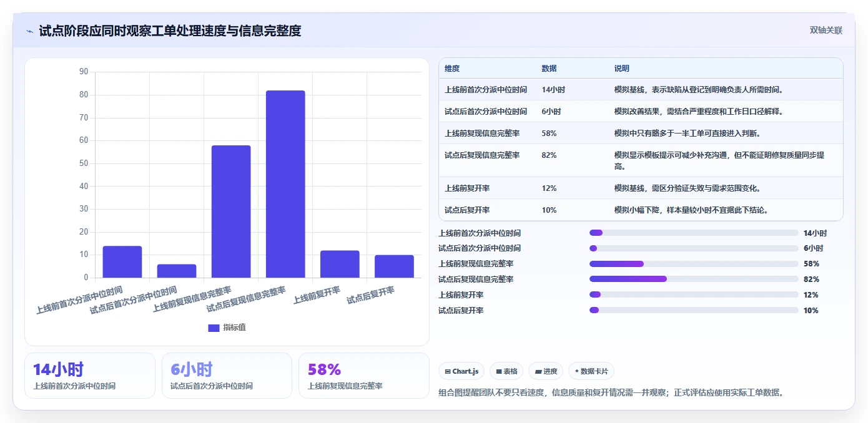
Task: Click the description starting 模拟小幅下降
Action: pos(691,210)
